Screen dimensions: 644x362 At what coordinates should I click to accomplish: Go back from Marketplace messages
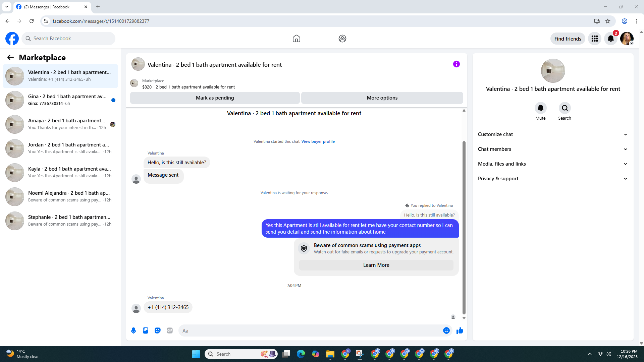(10, 57)
